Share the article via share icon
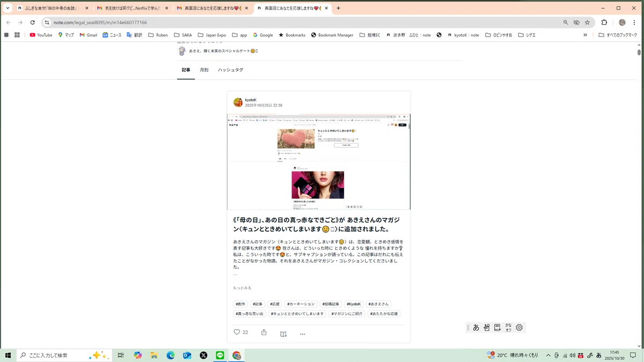The height and width of the screenshot is (362, 644). tap(264, 333)
